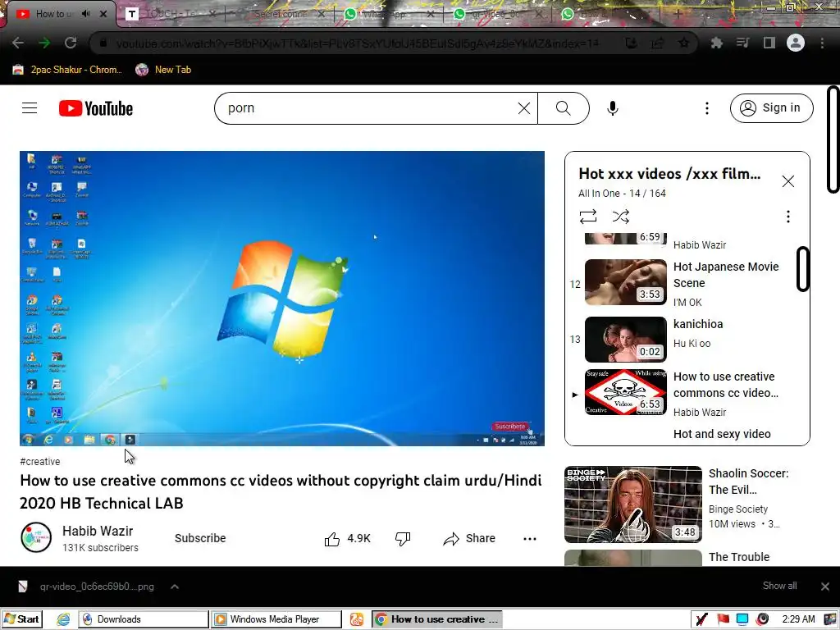Bookmark this page with the star
This screenshot has width=840, height=630.
pos(683,43)
